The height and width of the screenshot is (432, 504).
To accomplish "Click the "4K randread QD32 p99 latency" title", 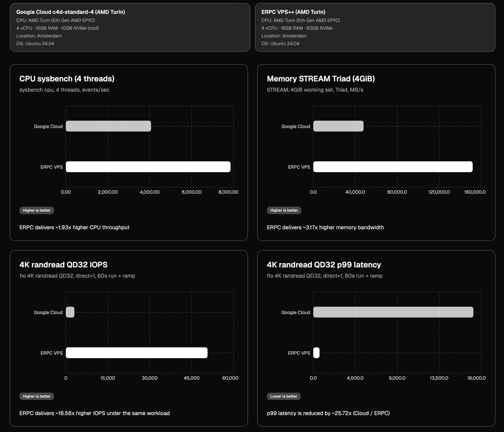I will point(324,265).
